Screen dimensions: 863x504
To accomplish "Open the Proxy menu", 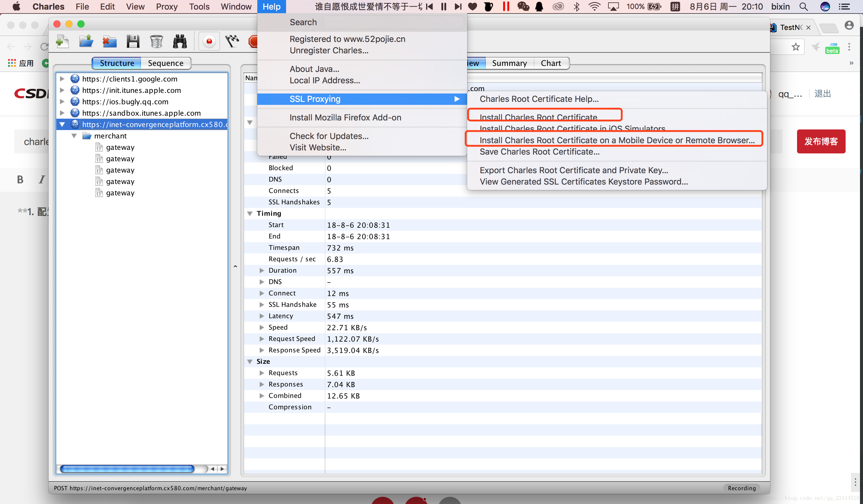I will (166, 7).
